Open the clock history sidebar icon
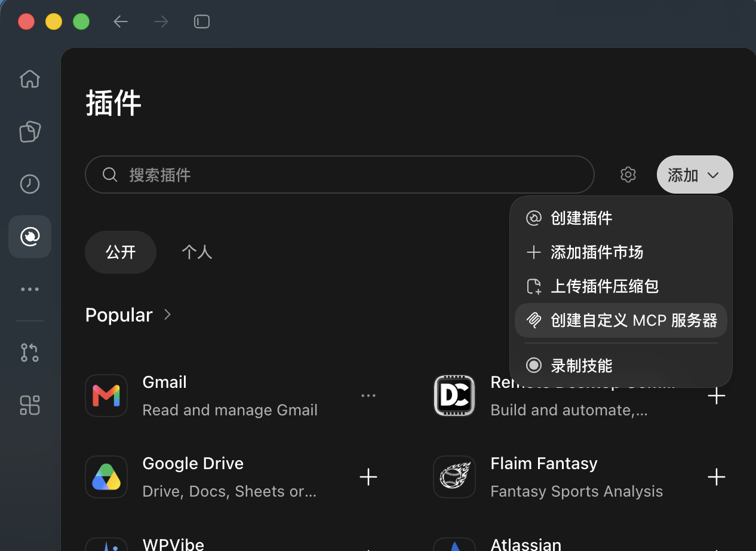 [30, 184]
